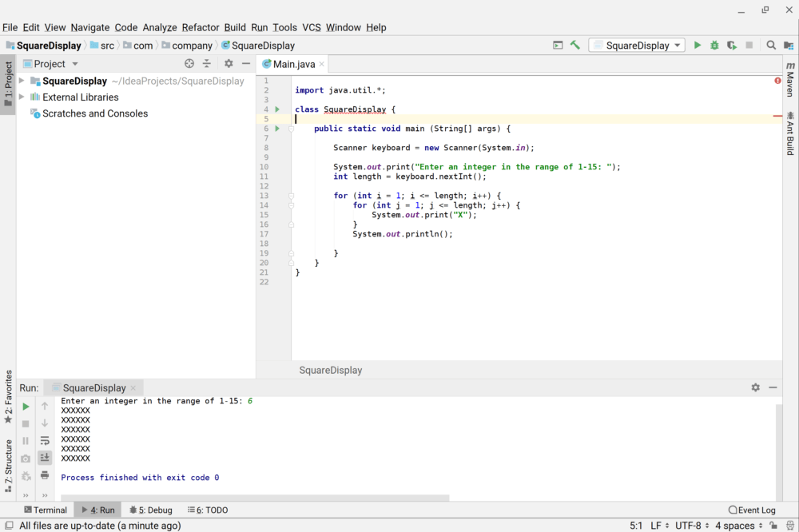Screen dimensions: 799x532
Task: Click the Stop square in the Run panel
Action: click(26, 424)
